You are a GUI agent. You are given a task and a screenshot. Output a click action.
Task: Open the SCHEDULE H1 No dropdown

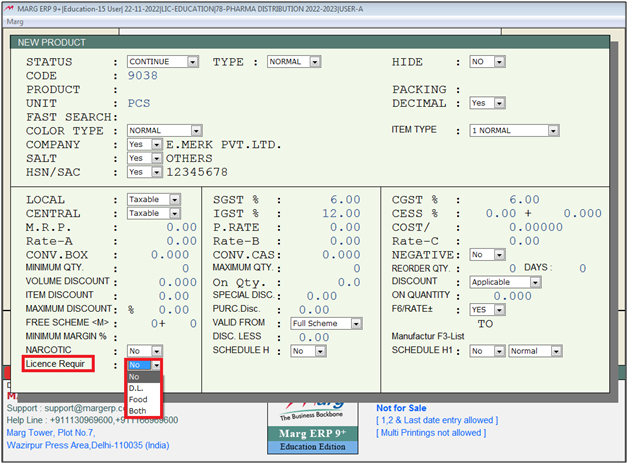point(487,351)
